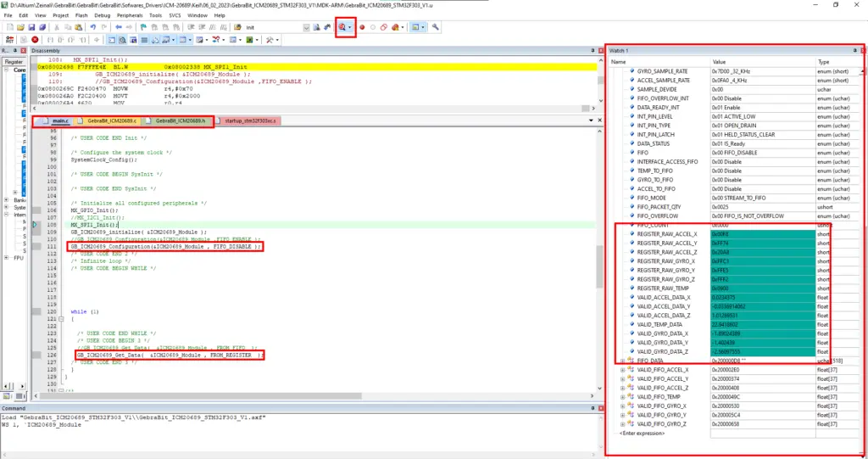Screen dimensions: 868x459
Task: Click the Call Stack Window toolbar icon
Action: [x=154, y=40]
